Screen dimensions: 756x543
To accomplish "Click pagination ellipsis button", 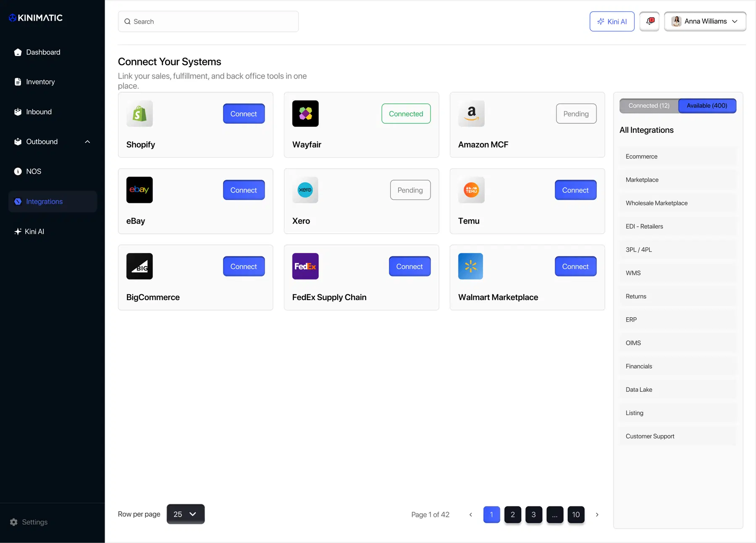I will (x=555, y=514).
